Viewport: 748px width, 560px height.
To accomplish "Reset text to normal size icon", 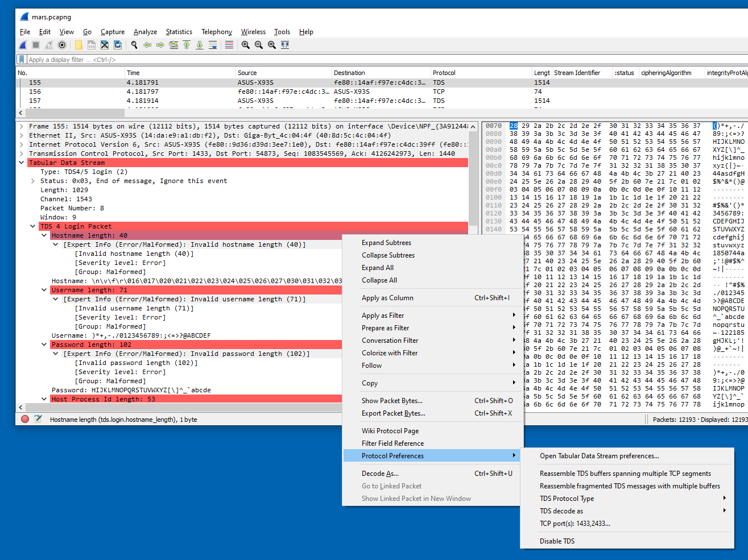I will click(x=272, y=45).
